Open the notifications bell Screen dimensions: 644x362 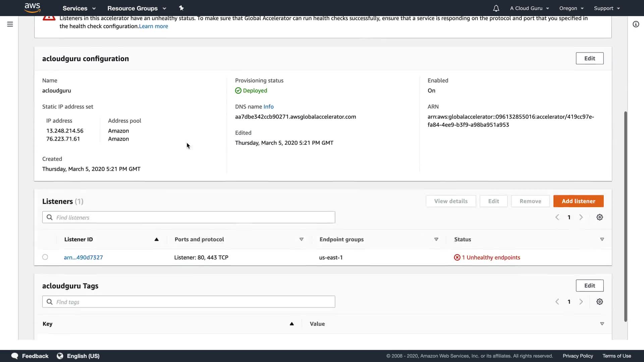(496, 8)
